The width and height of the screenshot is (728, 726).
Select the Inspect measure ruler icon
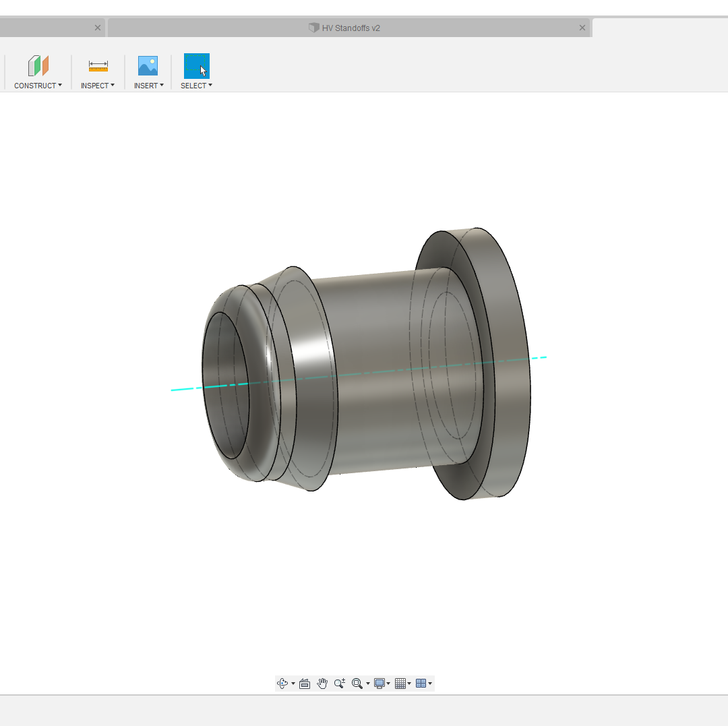(98, 66)
